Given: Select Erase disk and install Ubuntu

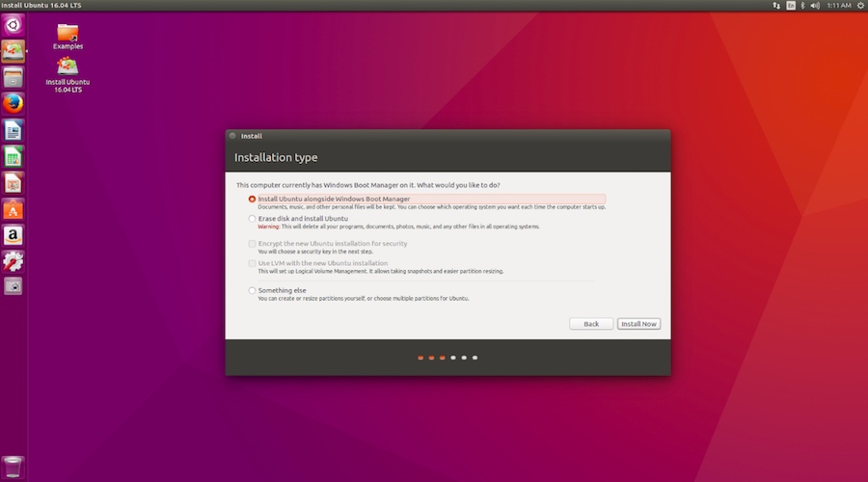Looking at the screenshot, I should (x=252, y=219).
